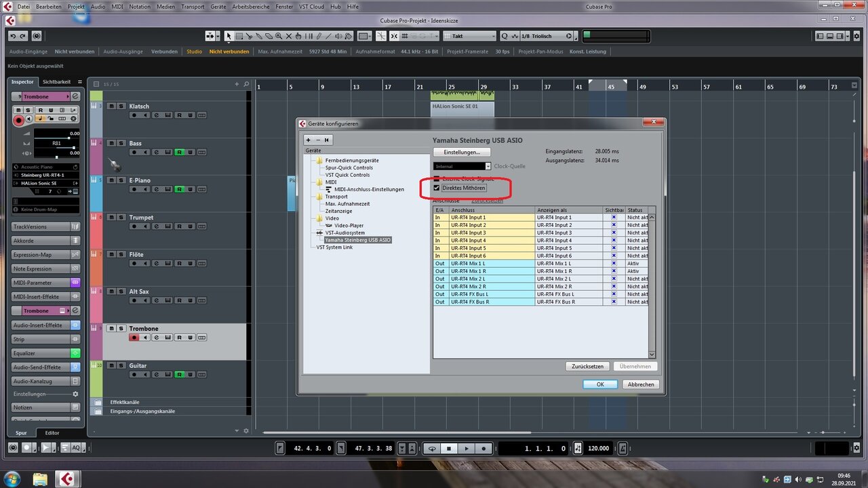
Task: Toggle visibility of UR-RT4 FX Bus R
Action: tap(614, 302)
